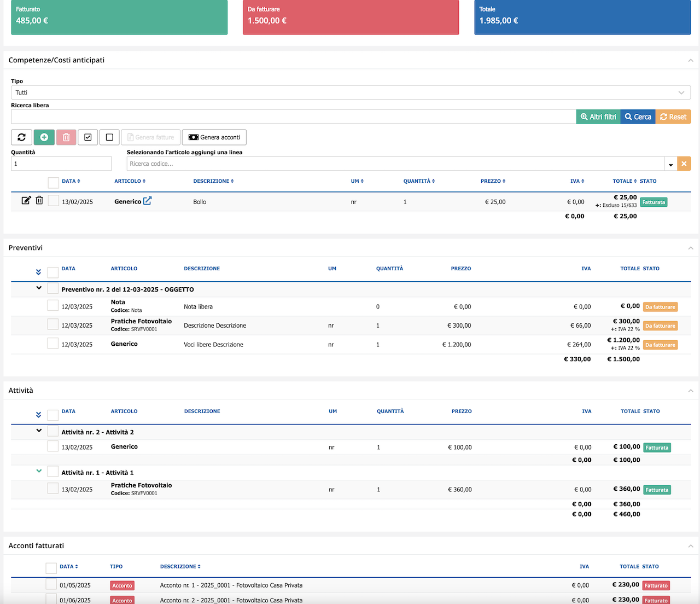Tick the Bollo row checkbox
The image size is (700, 604).
point(53,201)
